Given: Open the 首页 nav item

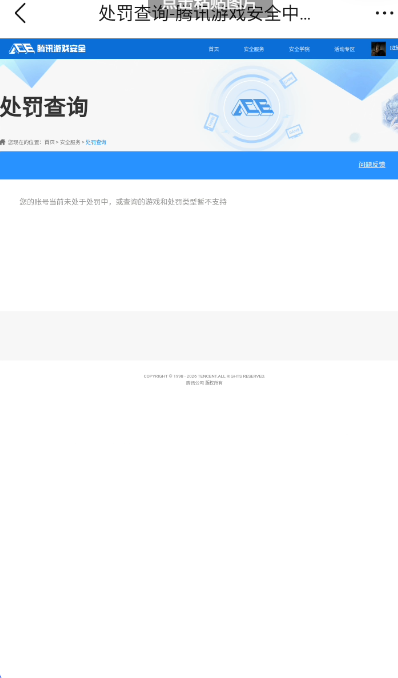Looking at the screenshot, I should coord(214,49).
